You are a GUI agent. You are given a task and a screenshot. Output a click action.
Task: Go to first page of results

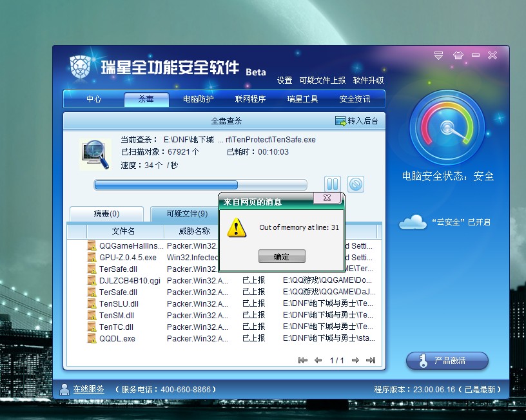click(302, 360)
